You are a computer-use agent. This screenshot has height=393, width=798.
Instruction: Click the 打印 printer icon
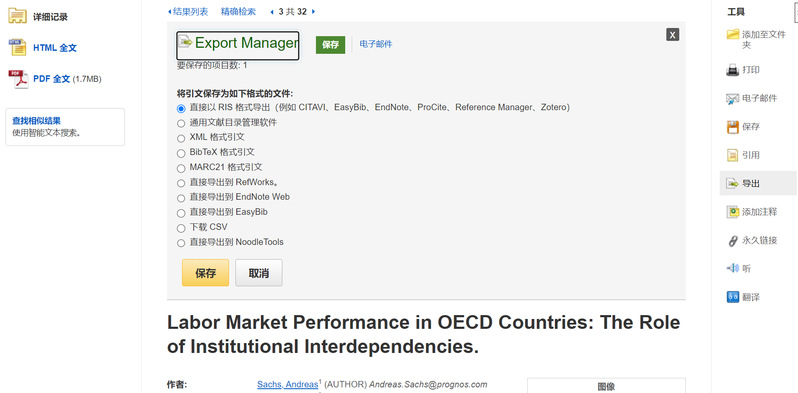732,70
